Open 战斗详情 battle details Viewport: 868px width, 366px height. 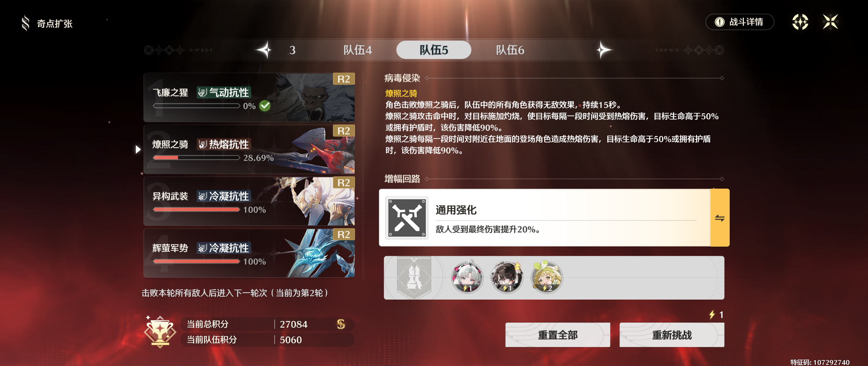pos(740,22)
